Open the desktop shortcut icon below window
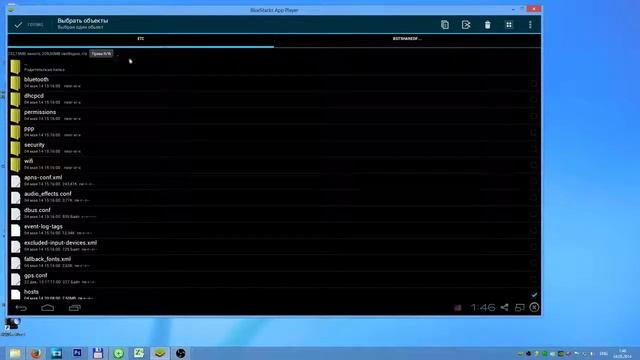The height and width of the screenshot is (360, 640). point(12,327)
